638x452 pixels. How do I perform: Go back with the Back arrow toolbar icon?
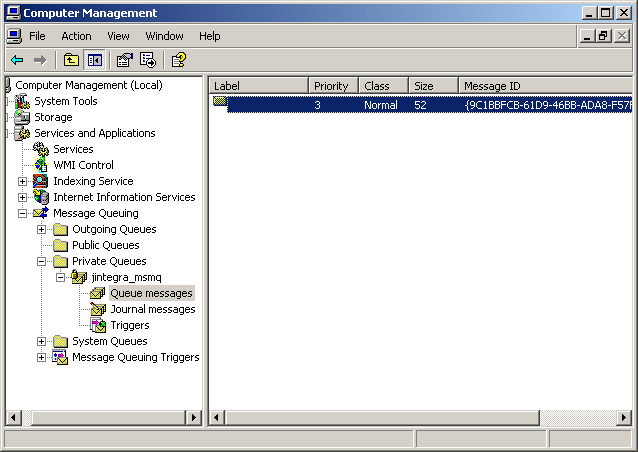[17, 61]
